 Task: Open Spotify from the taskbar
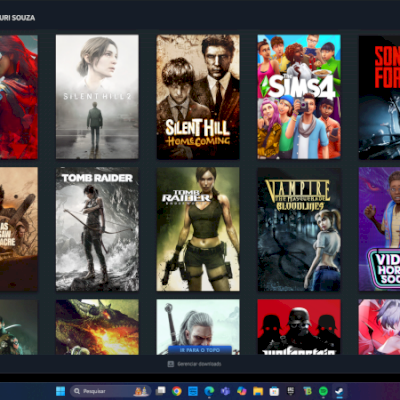[x=323, y=391]
